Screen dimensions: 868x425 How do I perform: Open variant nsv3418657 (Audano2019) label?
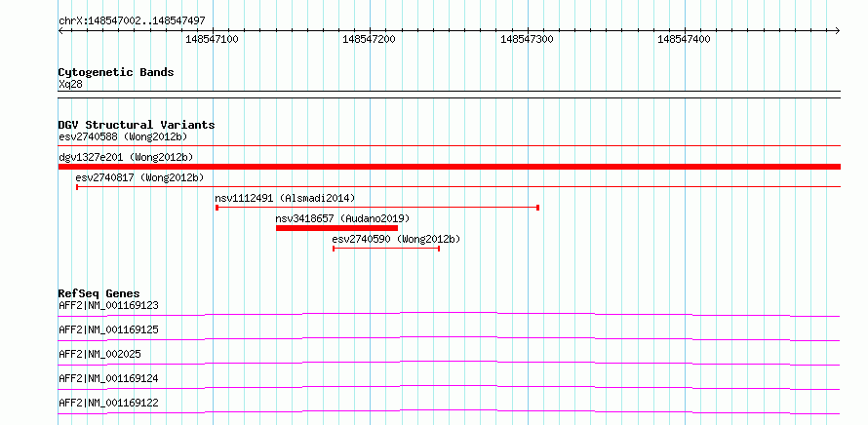342,219
